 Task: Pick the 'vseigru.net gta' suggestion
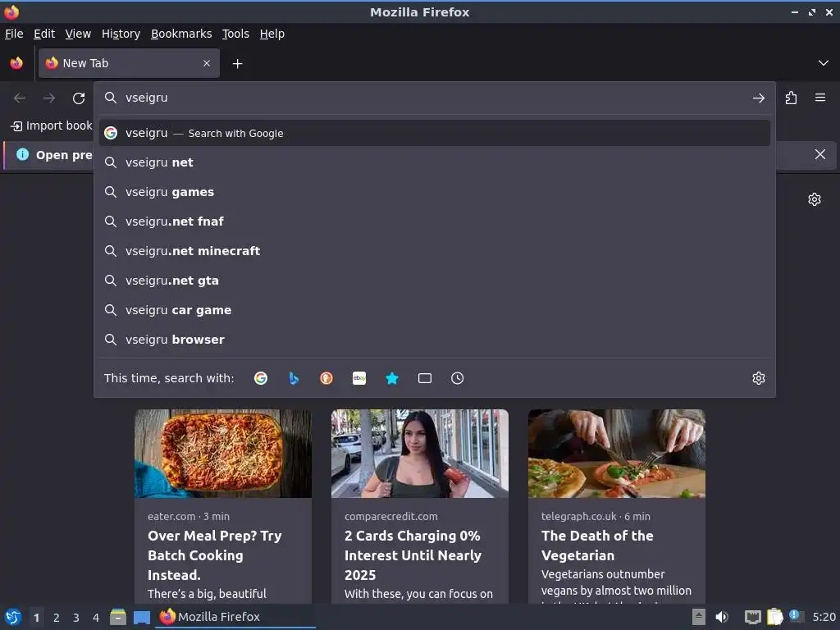435,281
